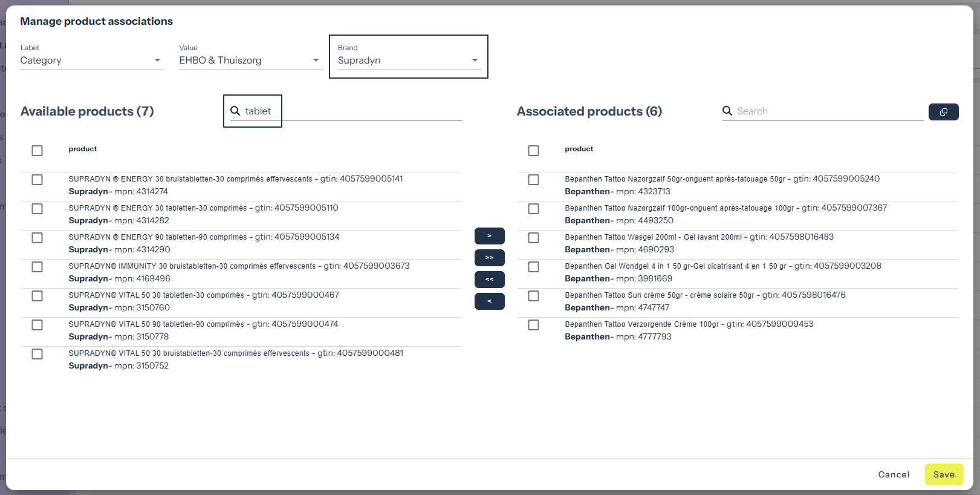
Task: Select all available products via header checkbox
Action: click(x=37, y=151)
